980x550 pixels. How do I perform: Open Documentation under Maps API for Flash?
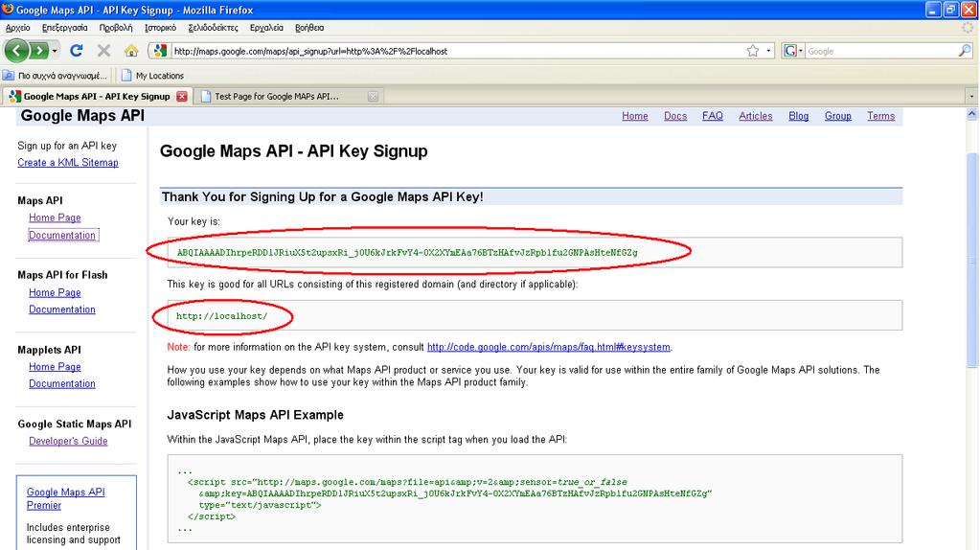point(62,309)
